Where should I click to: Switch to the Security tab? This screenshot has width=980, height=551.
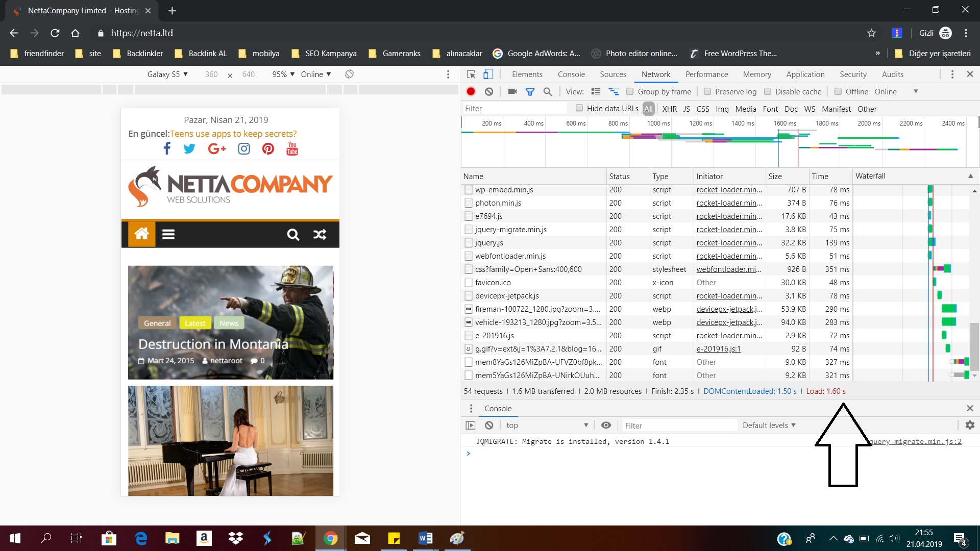[853, 74]
